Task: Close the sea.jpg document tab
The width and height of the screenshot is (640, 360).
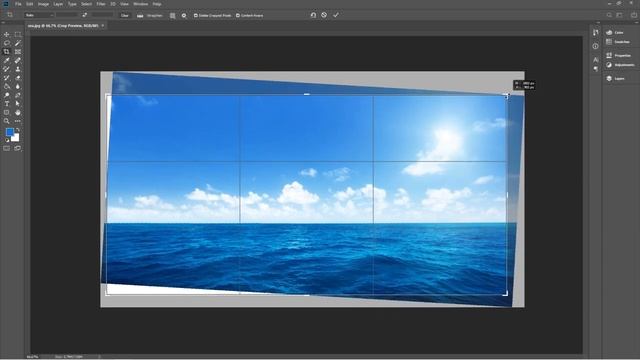Action: [x=103, y=26]
